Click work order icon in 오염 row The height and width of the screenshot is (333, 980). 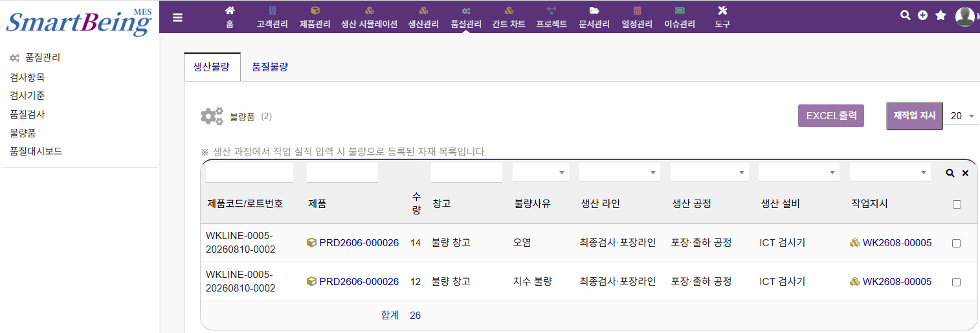coord(854,243)
